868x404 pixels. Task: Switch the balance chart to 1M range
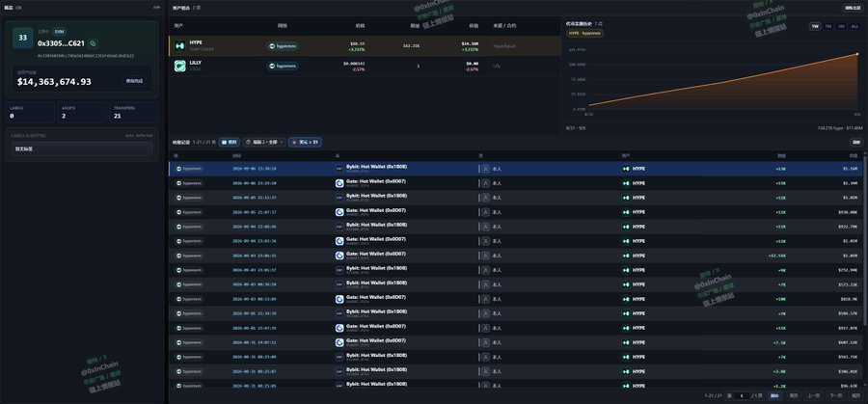coord(828,27)
